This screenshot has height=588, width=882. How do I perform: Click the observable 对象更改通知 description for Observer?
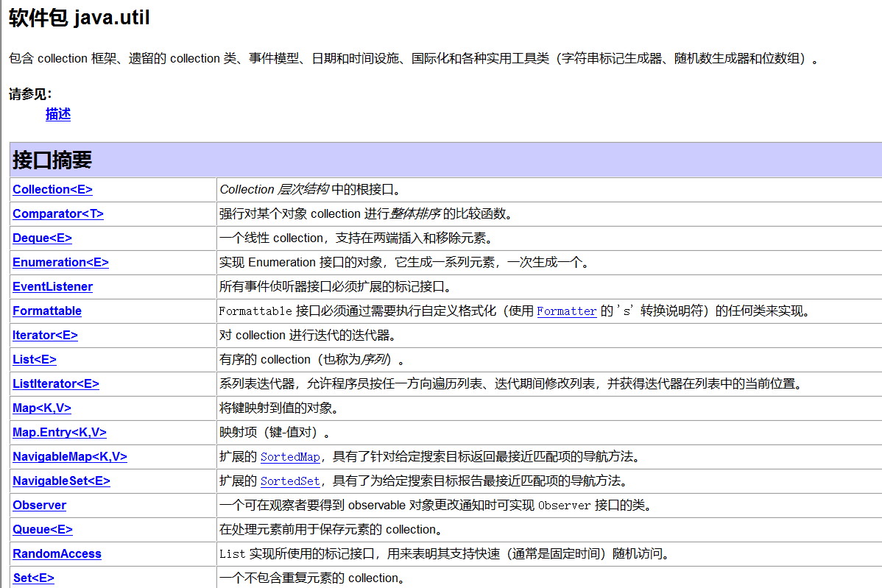tap(435, 505)
